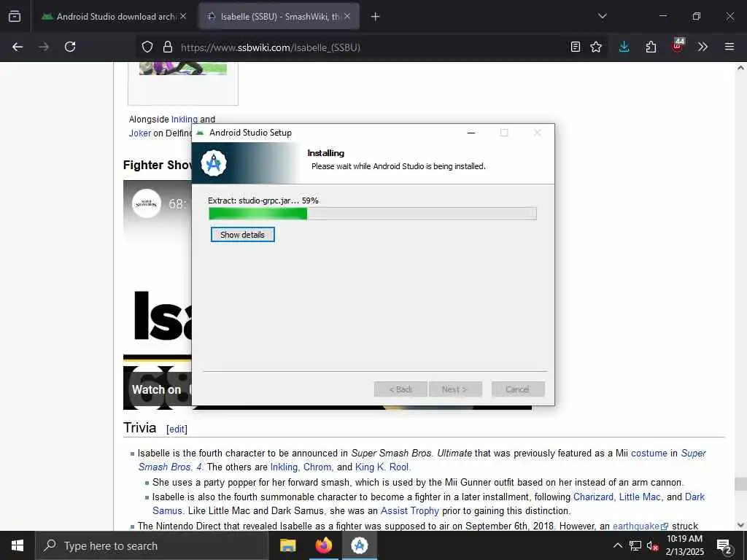Open File Explorer from taskbar

pyautogui.click(x=287, y=545)
